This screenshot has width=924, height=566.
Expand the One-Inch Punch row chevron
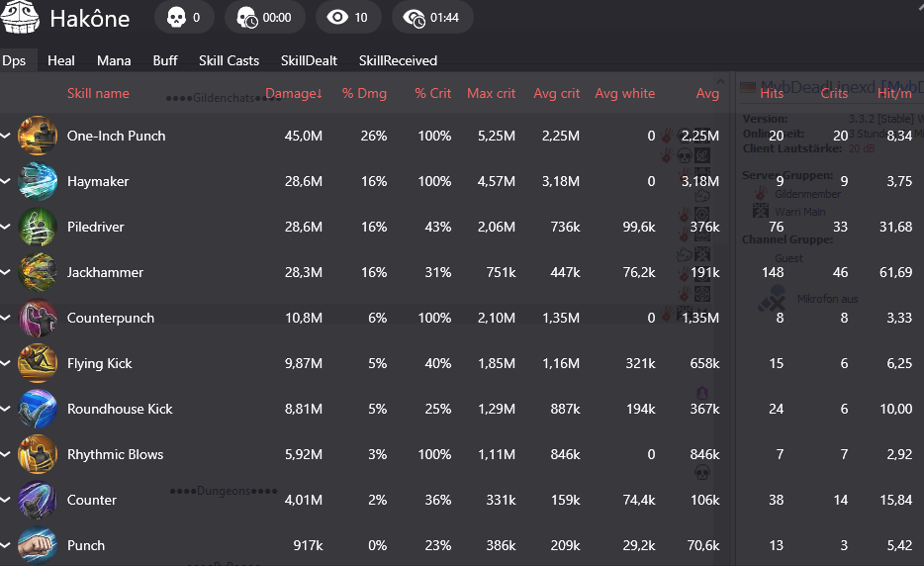pos(7,136)
